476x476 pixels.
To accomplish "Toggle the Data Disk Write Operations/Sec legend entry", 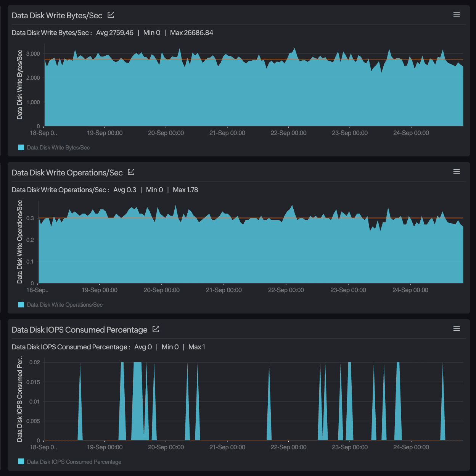I will [64, 304].
